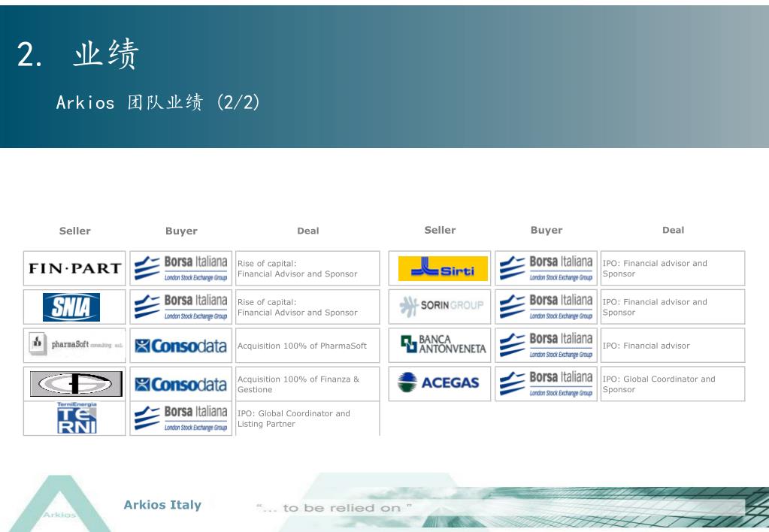Screen dimensions: 769x532
Task: Click the right table's Seller header
Action: 440,230
